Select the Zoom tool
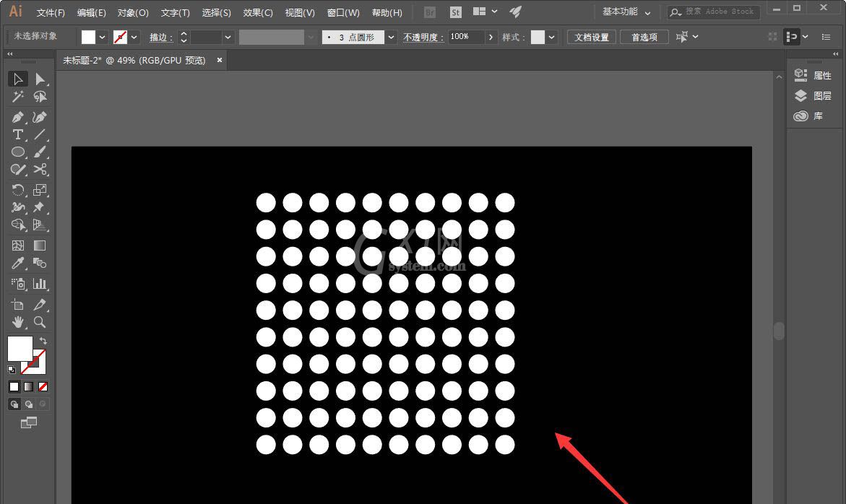 click(x=40, y=322)
